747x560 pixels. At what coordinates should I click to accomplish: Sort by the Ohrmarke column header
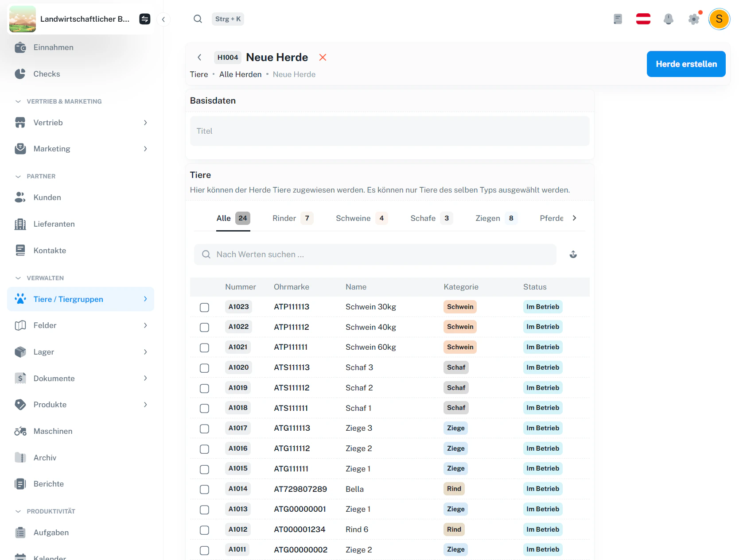292,287
